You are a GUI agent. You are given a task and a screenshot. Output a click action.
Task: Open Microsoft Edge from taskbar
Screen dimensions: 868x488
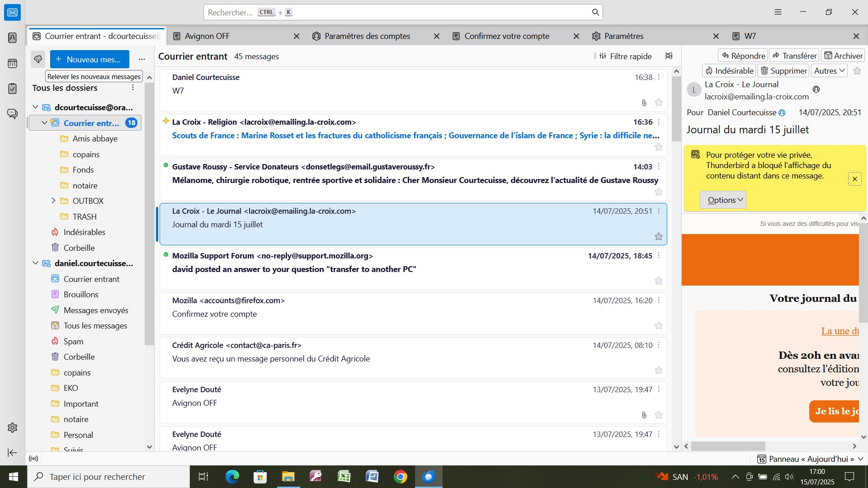[232, 477]
